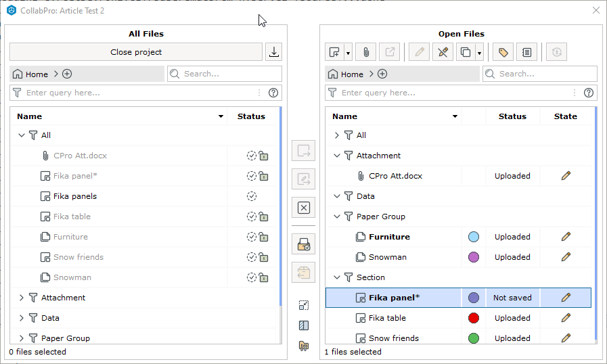
Task: Click the purple Snowman color dot
Action: click(x=474, y=257)
